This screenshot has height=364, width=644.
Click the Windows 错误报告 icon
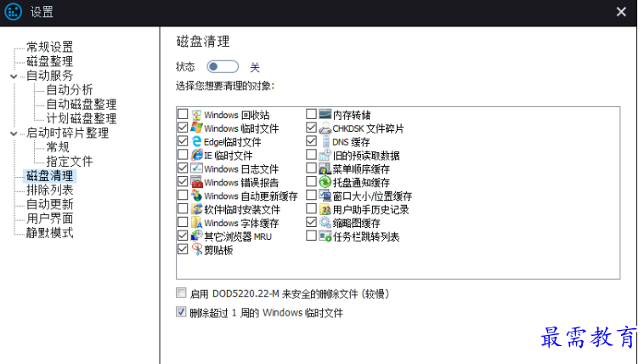click(197, 182)
